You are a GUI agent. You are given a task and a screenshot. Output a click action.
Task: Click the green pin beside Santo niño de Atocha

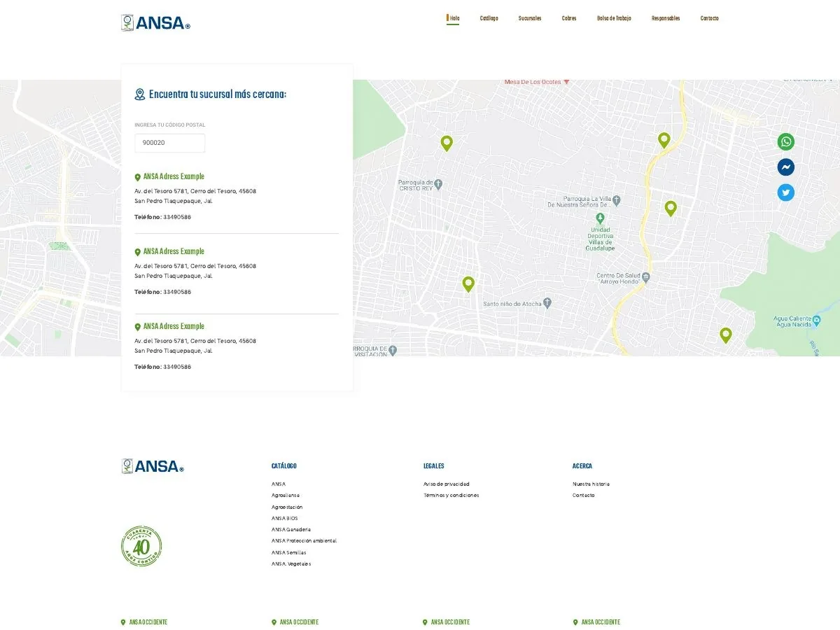pos(468,284)
